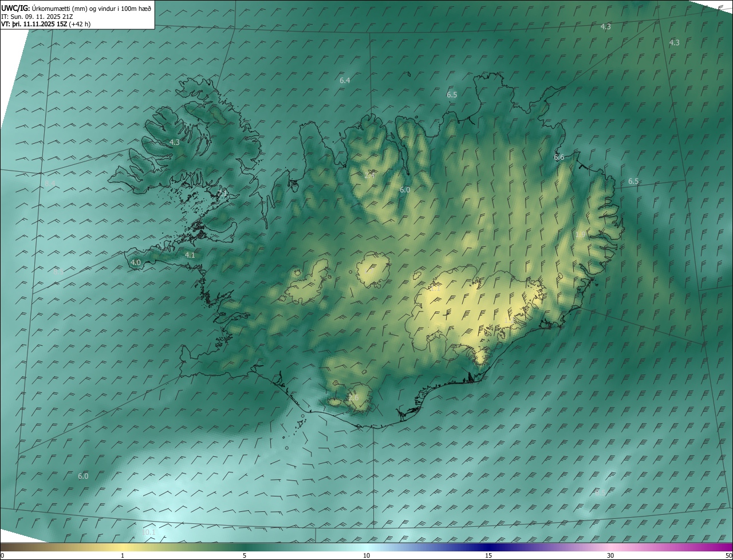Select the 'IT: Sun. 09. 11. 2025 21Z' line

click(37, 16)
